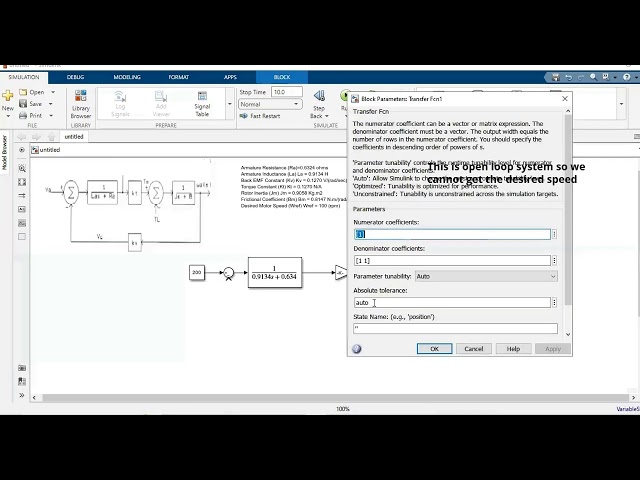Open the Save button dropdown arrow
This screenshot has height=480, width=640.
pos(51,104)
